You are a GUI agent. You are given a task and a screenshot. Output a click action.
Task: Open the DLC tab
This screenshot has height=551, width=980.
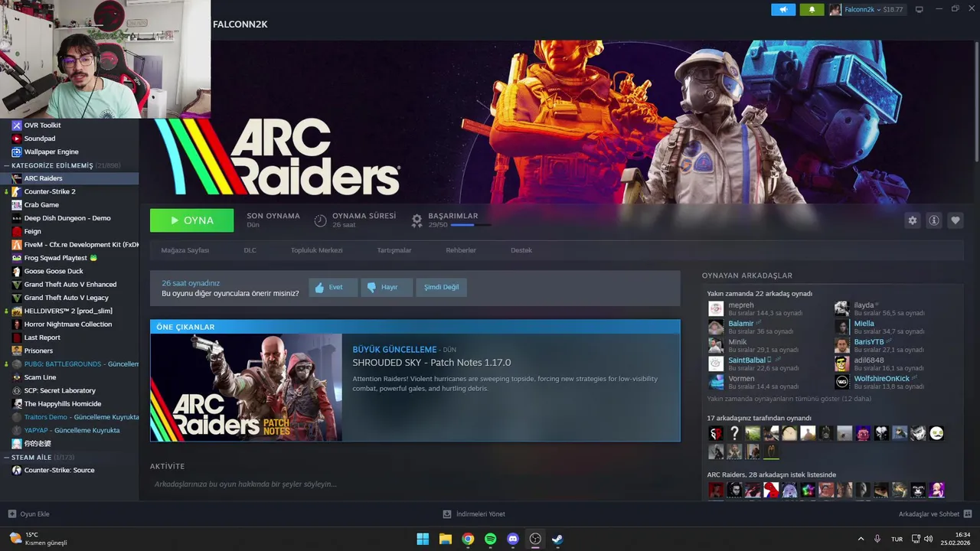250,250
